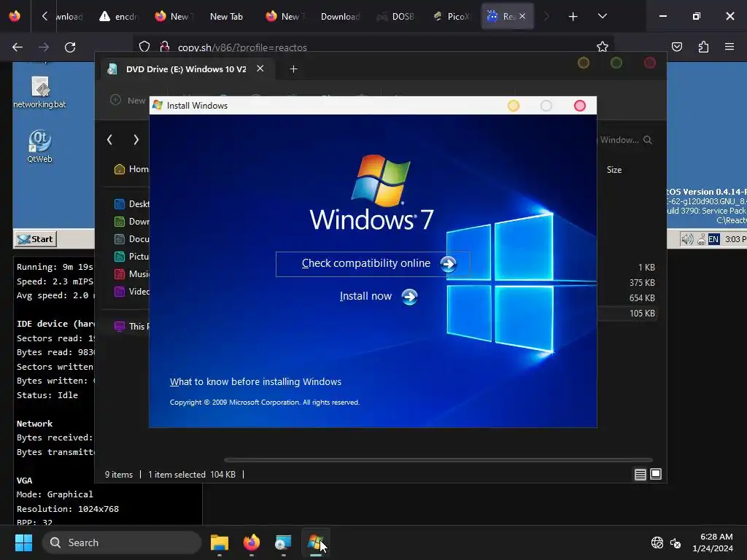
Task: Click the ReactOS Start button
Action: click(35, 239)
